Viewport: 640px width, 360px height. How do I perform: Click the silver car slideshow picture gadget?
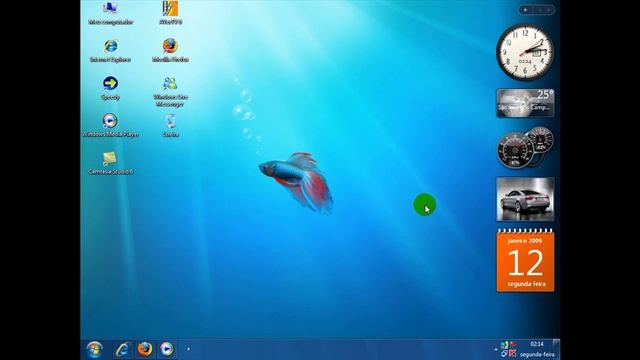(525, 199)
